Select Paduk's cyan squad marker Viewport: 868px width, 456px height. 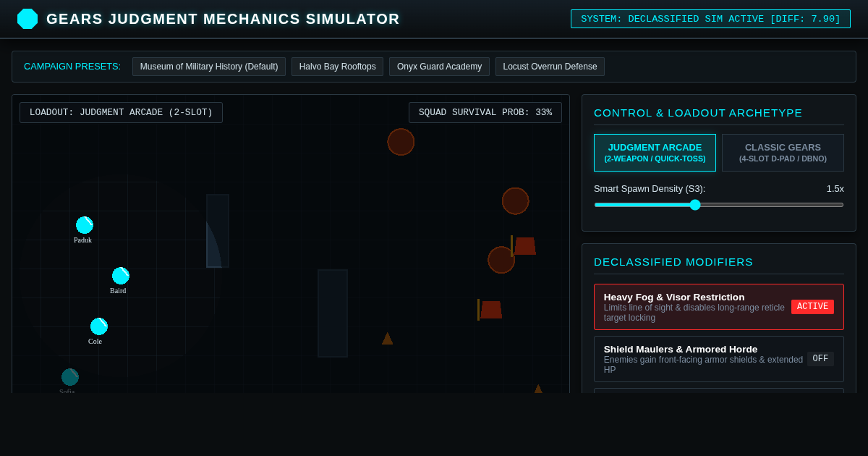tap(85, 225)
